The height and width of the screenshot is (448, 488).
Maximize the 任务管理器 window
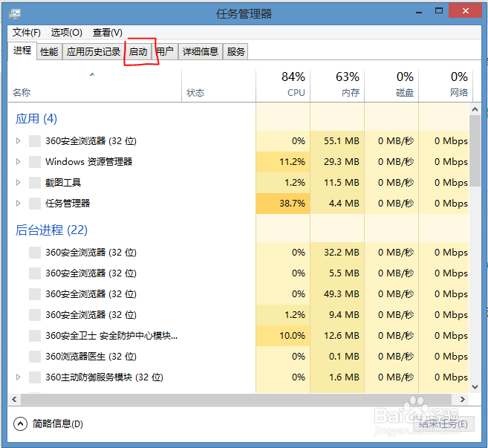click(x=439, y=11)
